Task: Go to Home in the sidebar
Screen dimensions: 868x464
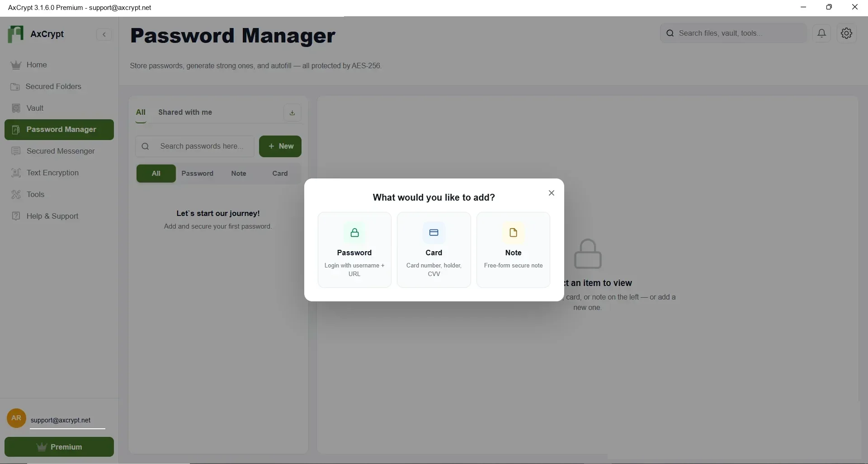Action: click(x=59, y=65)
